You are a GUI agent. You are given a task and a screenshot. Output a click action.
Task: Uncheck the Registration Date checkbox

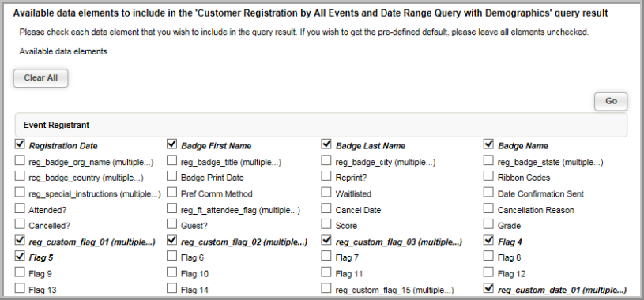20,144
